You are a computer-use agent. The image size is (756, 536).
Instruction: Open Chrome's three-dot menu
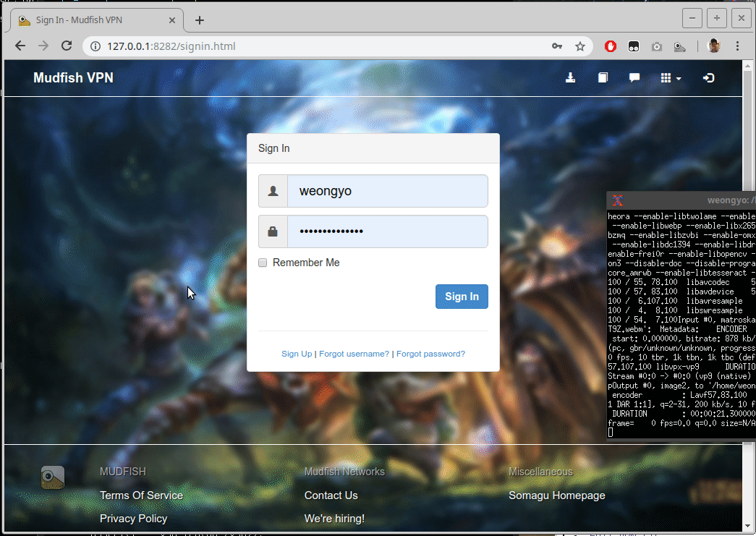click(738, 46)
